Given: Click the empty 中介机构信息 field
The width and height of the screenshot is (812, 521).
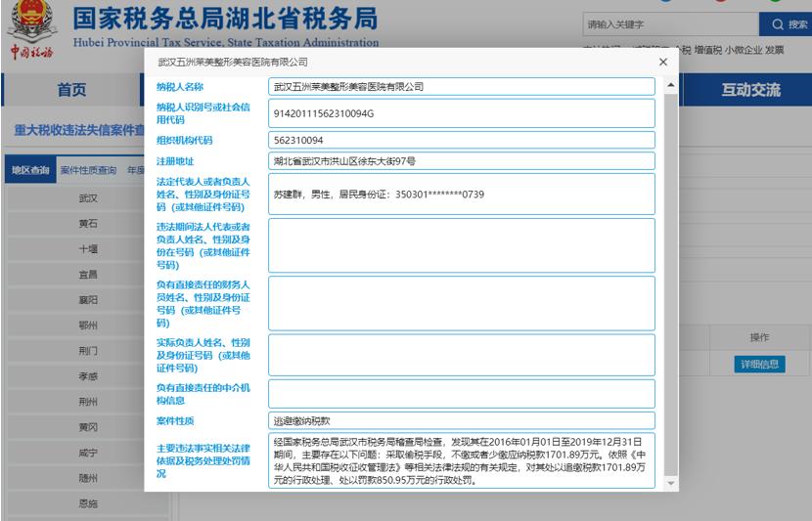Looking at the screenshot, I should pyautogui.click(x=462, y=394).
